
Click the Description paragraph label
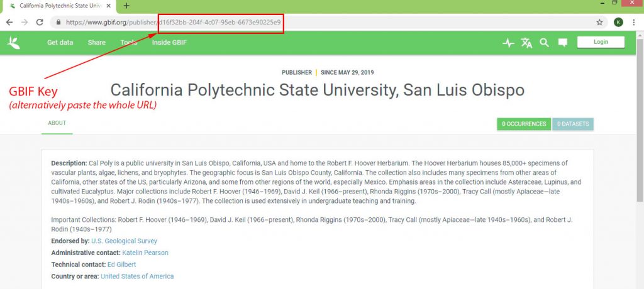point(69,163)
